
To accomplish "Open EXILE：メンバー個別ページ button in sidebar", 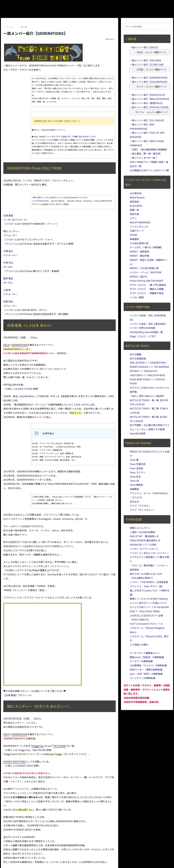I will coord(150,52).
